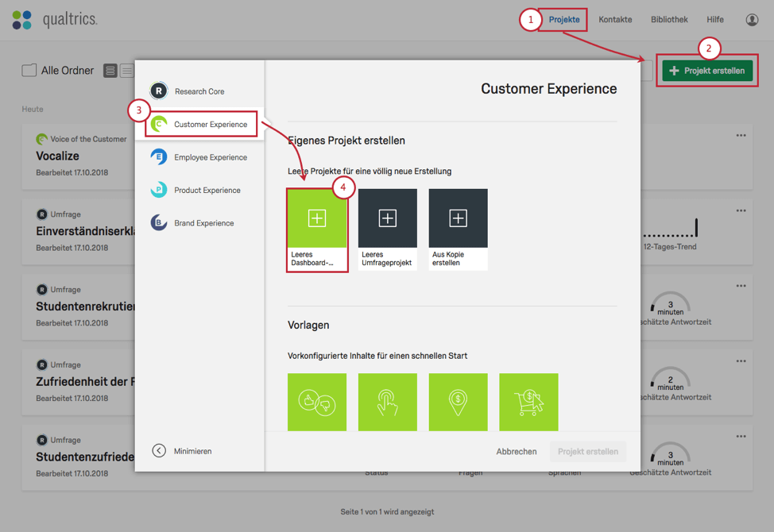This screenshot has height=532, width=774.
Task: Click the Alle Ordner folder icon
Action: [29, 71]
